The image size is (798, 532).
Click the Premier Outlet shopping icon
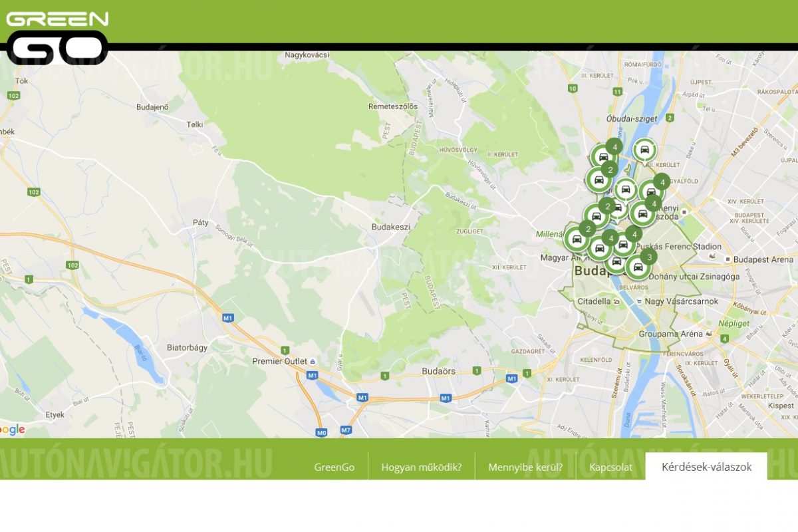tap(313, 362)
